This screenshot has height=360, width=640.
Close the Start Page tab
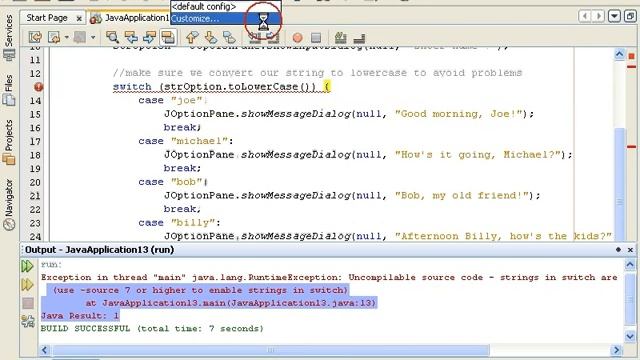coord(79,18)
